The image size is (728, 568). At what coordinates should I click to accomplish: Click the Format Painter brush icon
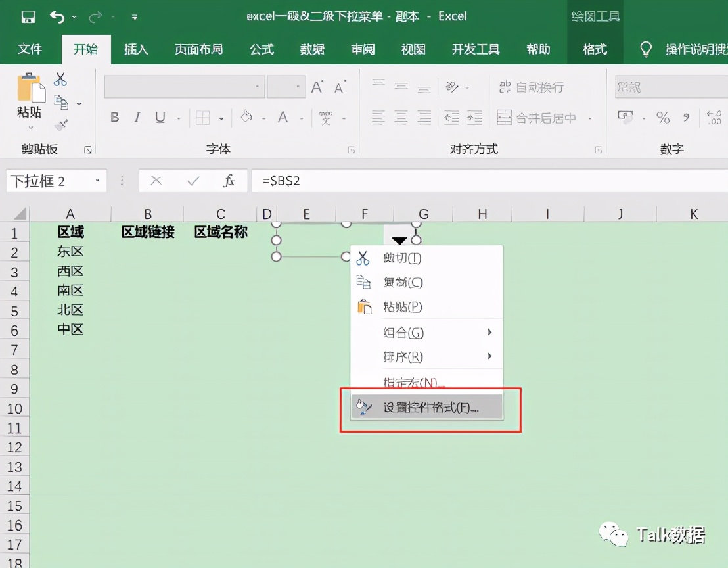(x=61, y=124)
